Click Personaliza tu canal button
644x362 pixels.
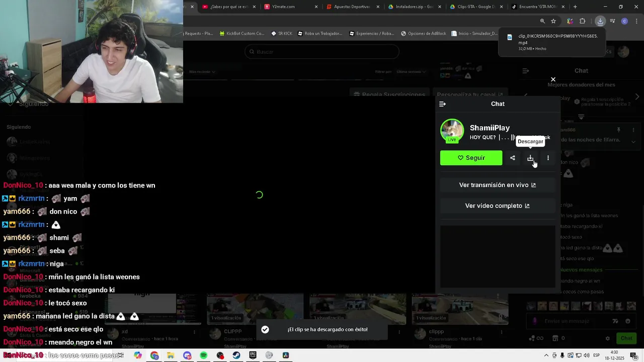470,94
